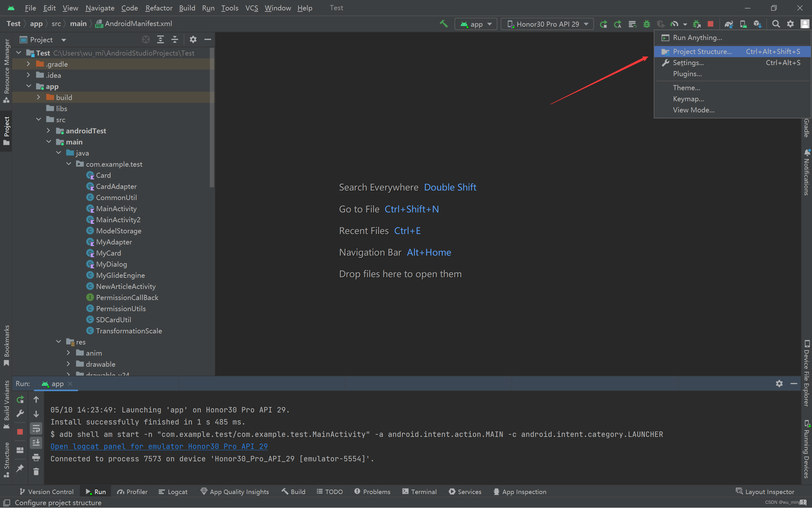The image size is (812, 508).
Task: Click Collapse All icon in Project panel
Action: point(175,40)
